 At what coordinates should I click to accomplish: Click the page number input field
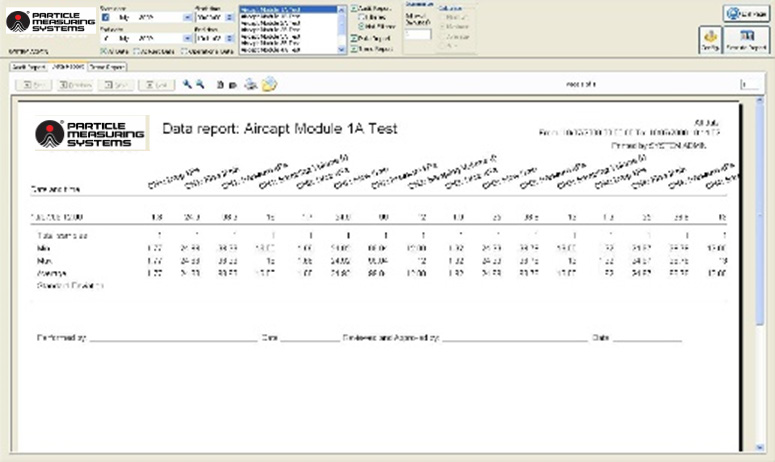749,85
